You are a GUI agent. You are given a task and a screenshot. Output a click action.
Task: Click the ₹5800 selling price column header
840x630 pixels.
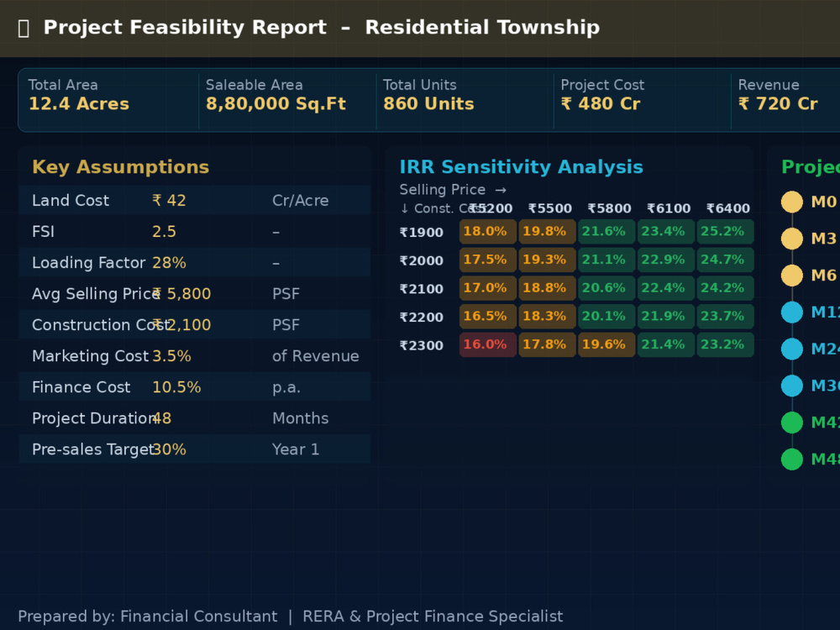tap(610, 208)
